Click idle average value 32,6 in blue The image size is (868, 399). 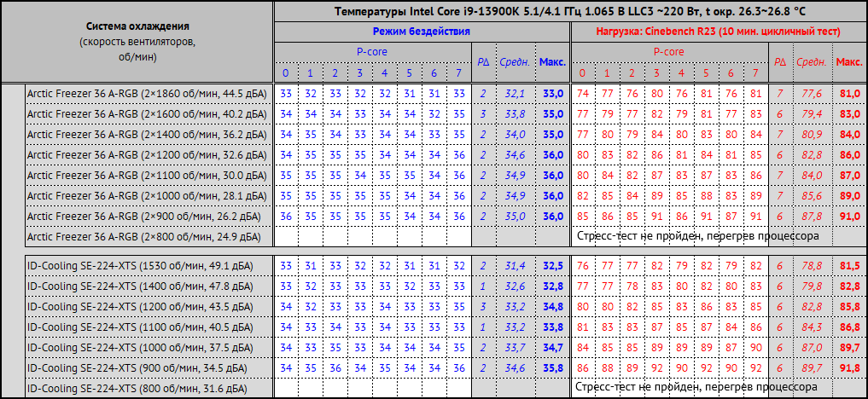[516, 286]
